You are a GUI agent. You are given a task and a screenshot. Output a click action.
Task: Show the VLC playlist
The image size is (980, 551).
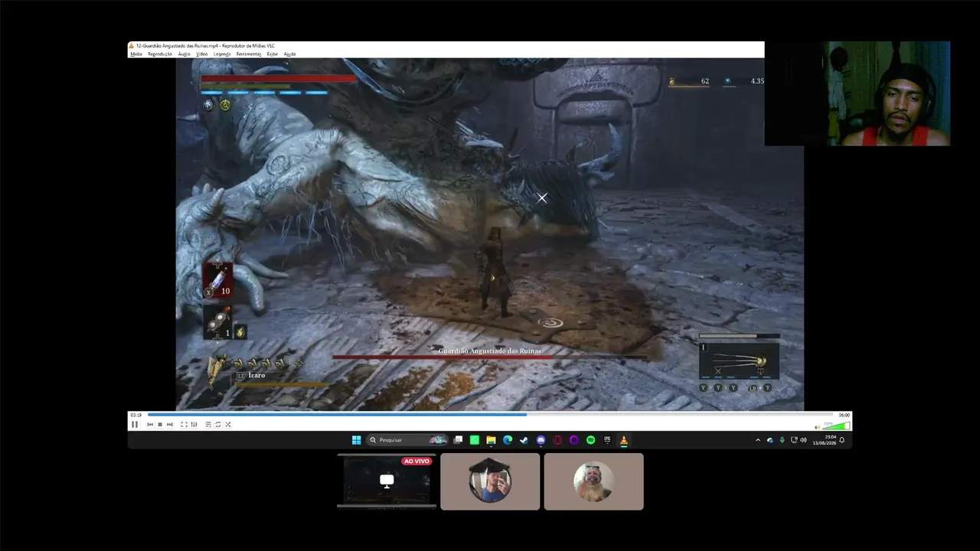208,425
